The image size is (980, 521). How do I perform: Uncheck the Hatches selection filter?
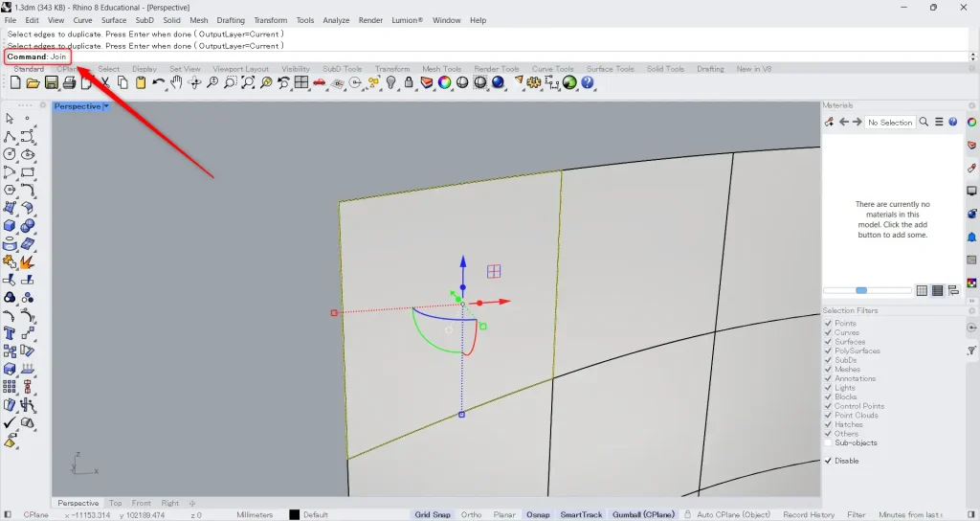pos(828,424)
